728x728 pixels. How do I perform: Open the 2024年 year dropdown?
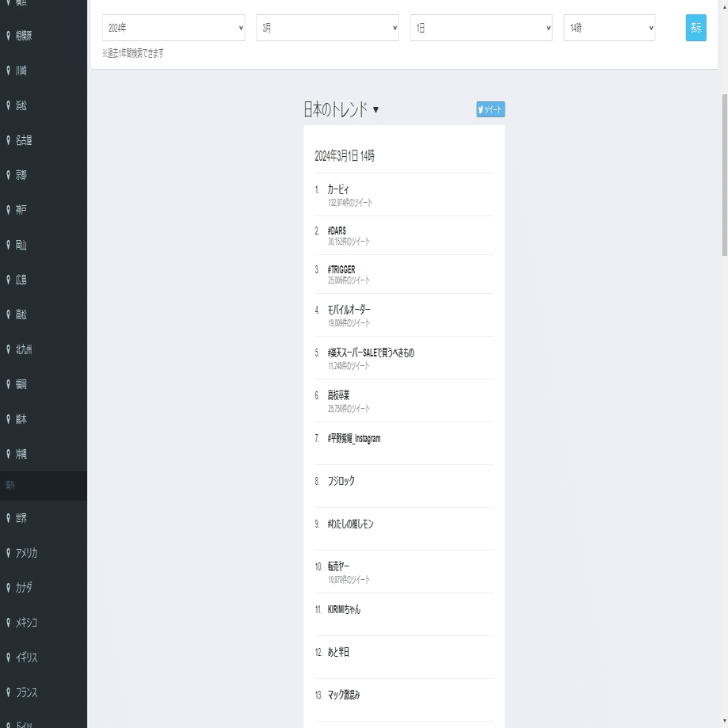point(173,28)
